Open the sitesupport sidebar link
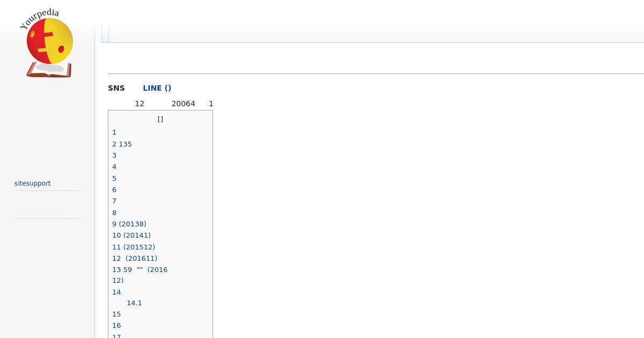This screenshot has height=338, width=644. 32,183
